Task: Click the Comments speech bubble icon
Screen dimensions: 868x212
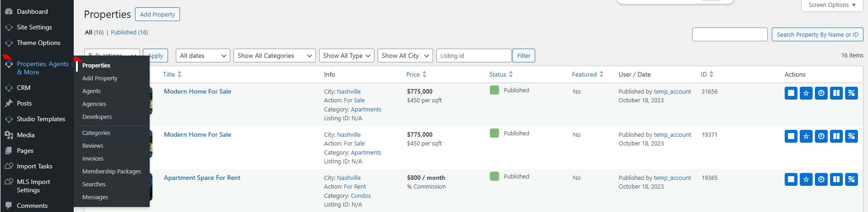Action: pyautogui.click(x=9, y=206)
